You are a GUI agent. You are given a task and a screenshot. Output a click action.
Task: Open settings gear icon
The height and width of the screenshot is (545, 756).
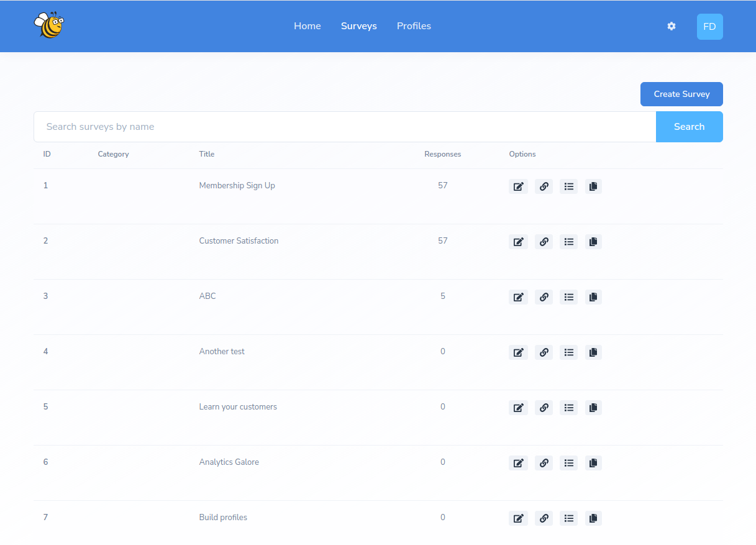(x=672, y=26)
